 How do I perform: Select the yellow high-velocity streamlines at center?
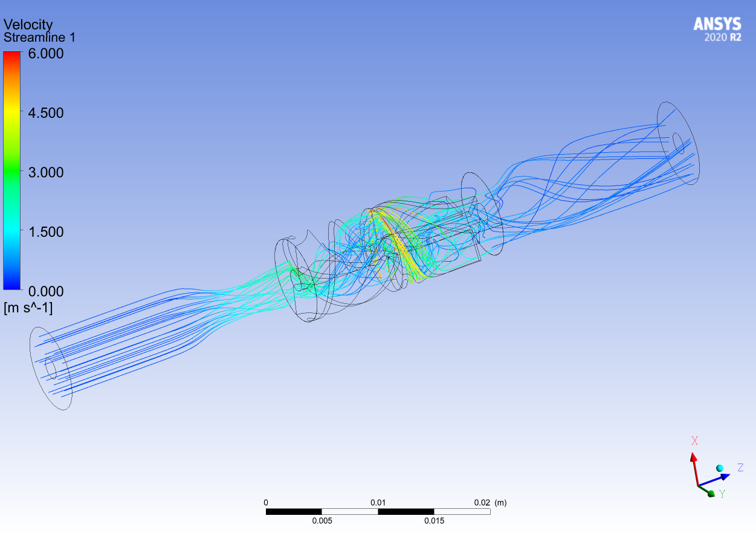402,248
